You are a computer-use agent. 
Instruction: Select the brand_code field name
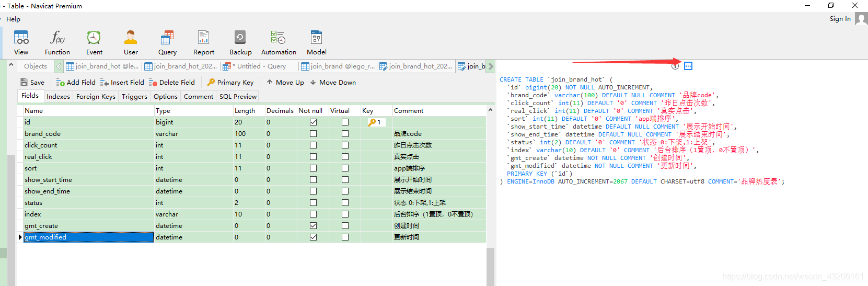pos(42,134)
